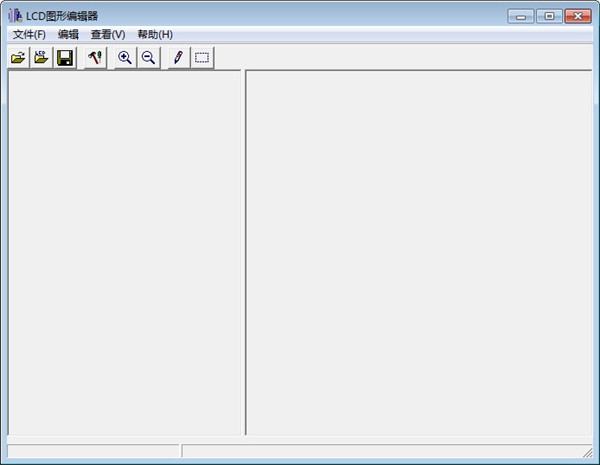
Task: Activate the dashed rectangle selection tool
Action: point(202,58)
